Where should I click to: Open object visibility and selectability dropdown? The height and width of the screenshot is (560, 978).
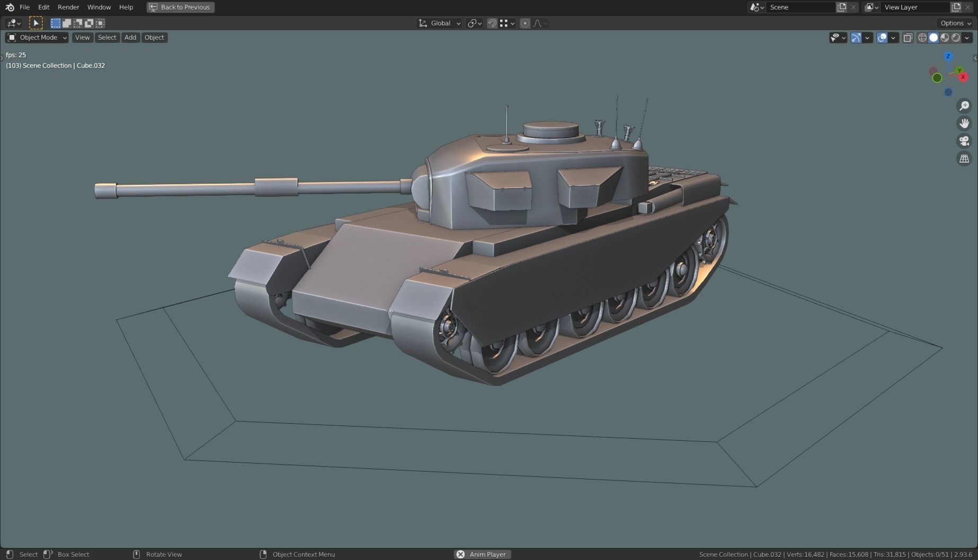838,38
